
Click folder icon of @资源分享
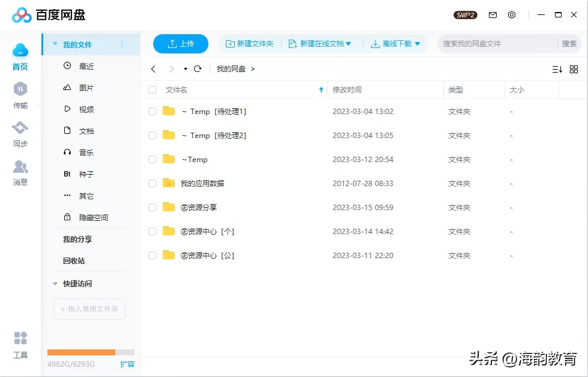point(169,207)
